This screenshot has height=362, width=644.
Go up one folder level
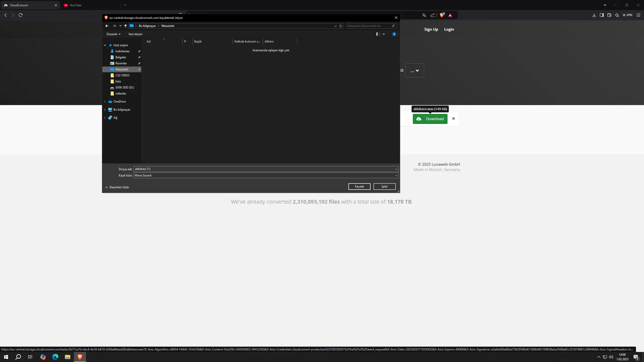(x=126, y=26)
